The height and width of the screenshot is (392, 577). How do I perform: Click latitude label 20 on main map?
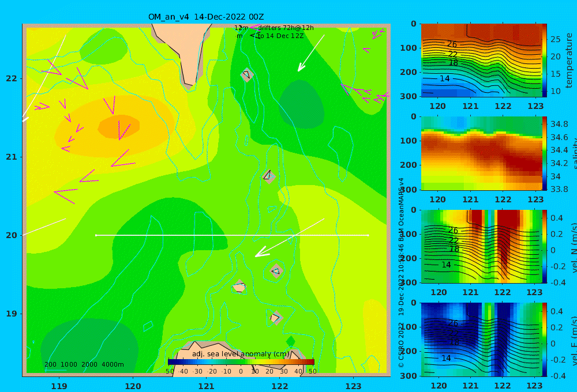point(12,235)
